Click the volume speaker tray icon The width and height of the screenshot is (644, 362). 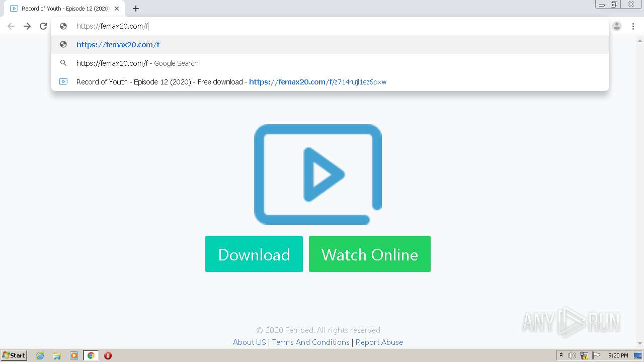click(572, 355)
